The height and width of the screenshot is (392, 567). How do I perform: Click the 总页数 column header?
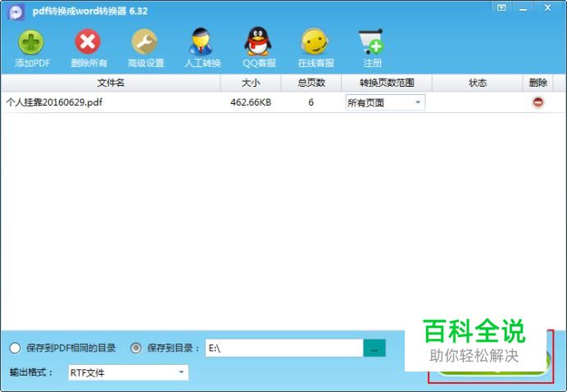coord(311,83)
